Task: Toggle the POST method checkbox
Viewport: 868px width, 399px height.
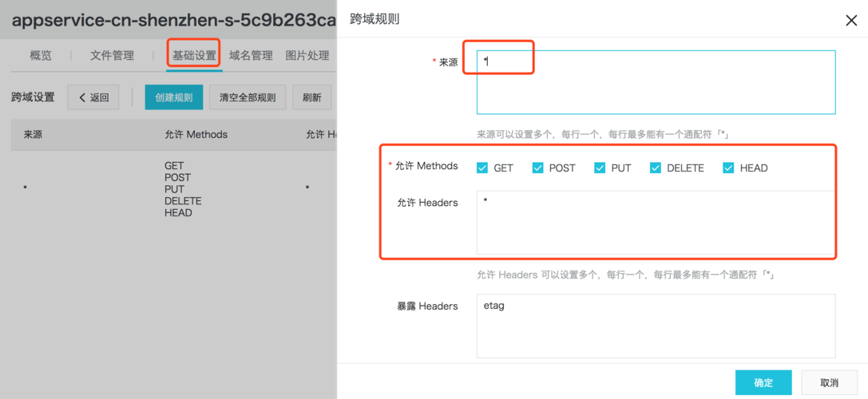Action: (537, 168)
